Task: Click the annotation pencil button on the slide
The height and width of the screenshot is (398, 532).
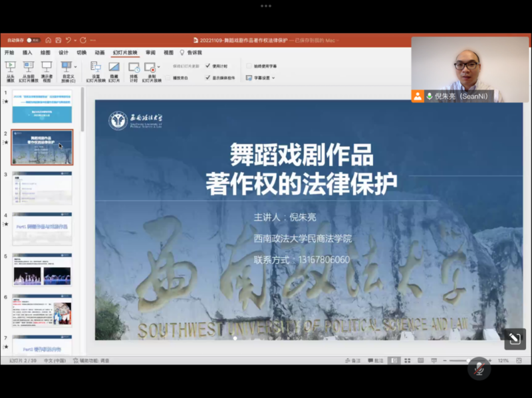Action: (x=515, y=338)
